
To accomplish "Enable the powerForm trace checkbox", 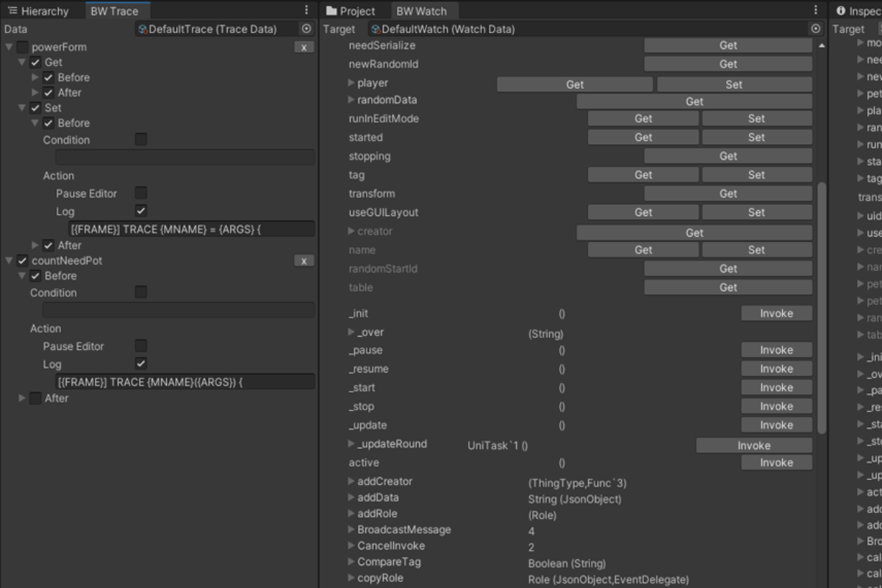I will pos(23,47).
